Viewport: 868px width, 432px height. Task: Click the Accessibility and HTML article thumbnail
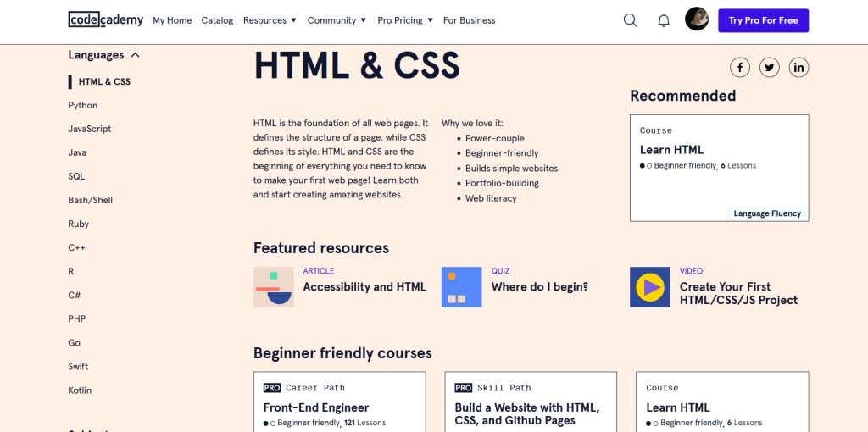point(274,287)
